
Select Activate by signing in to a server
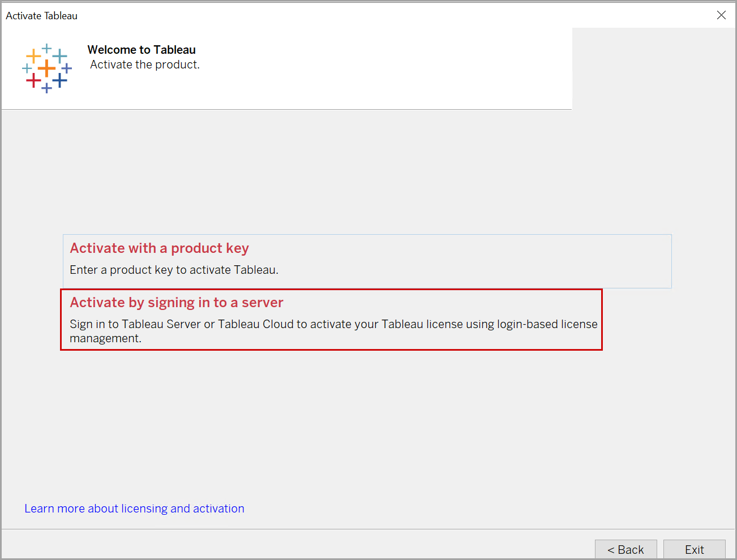click(x=176, y=303)
